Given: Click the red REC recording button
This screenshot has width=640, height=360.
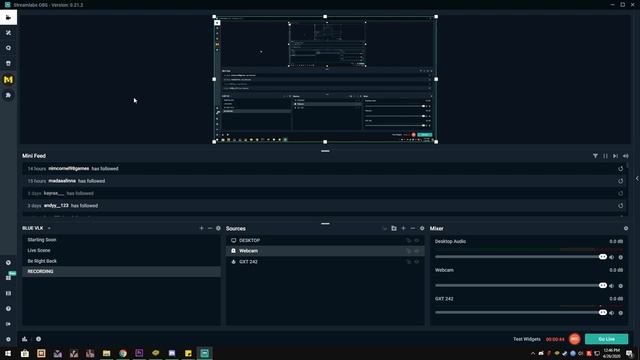Looking at the screenshot, I should [x=574, y=339].
